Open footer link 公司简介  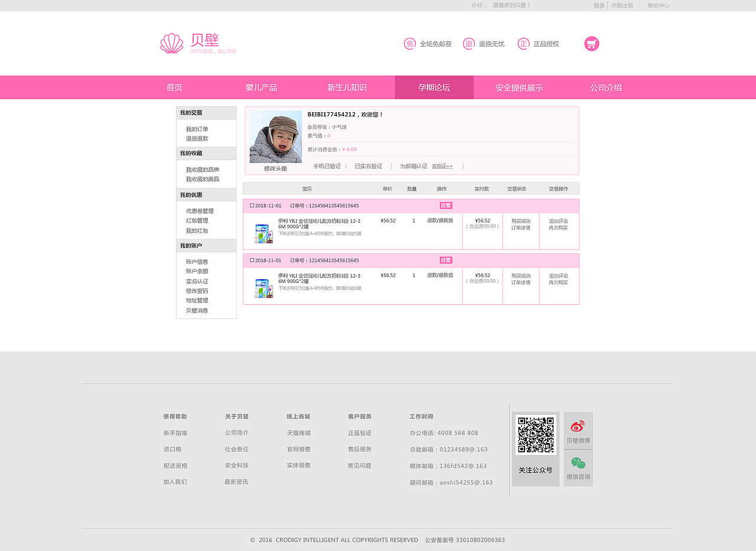click(237, 433)
